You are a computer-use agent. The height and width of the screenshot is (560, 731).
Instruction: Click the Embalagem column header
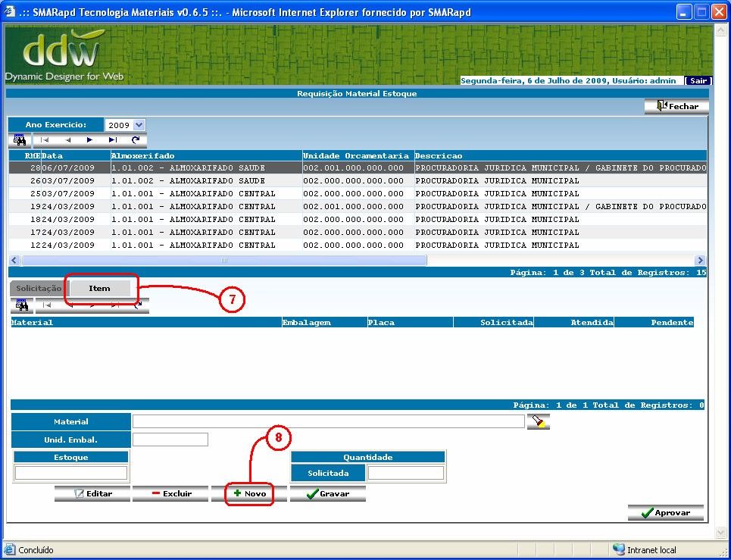point(324,322)
